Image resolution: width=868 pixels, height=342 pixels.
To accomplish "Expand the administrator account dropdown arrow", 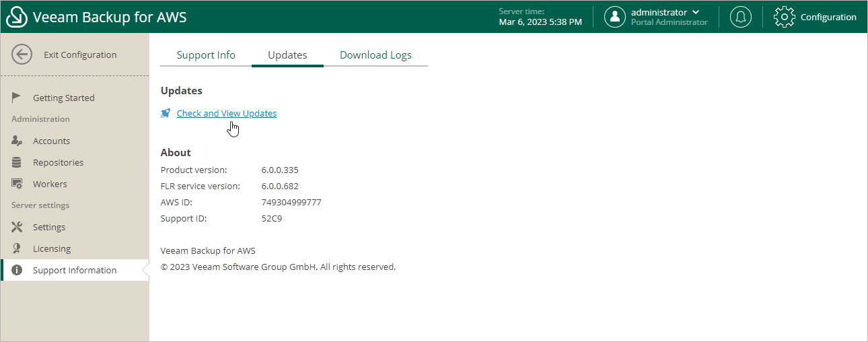I will tap(696, 12).
